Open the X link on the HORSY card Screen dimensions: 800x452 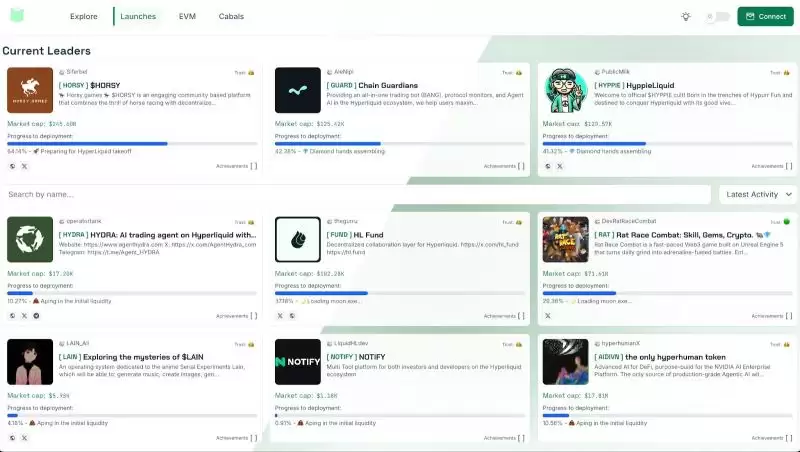pyautogui.click(x=26, y=166)
